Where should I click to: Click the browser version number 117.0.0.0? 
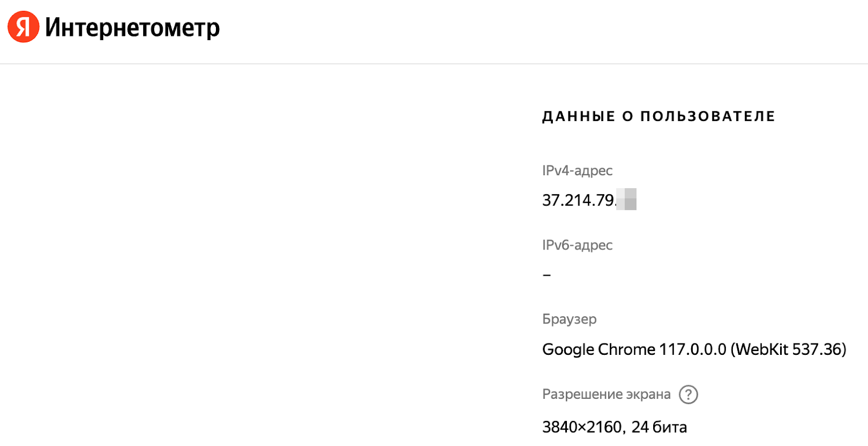[692, 349]
